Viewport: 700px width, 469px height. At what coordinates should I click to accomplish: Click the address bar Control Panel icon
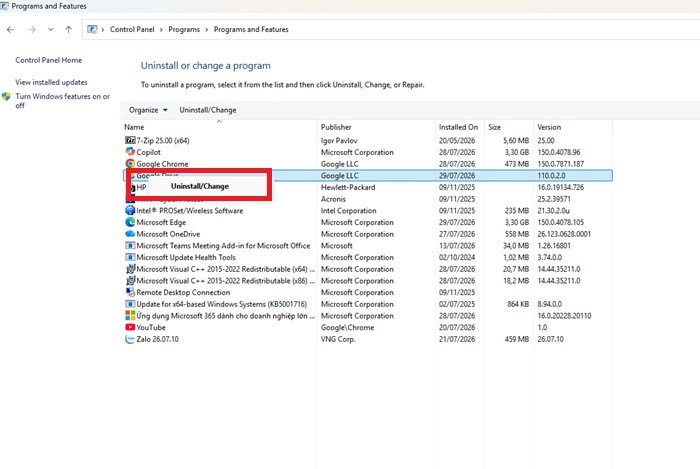click(92, 29)
